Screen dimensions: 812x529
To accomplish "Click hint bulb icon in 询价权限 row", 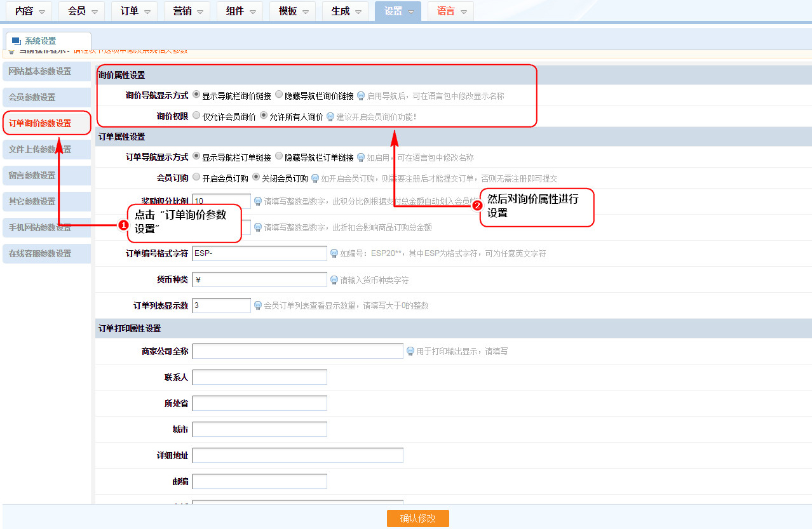I will click(330, 117).
